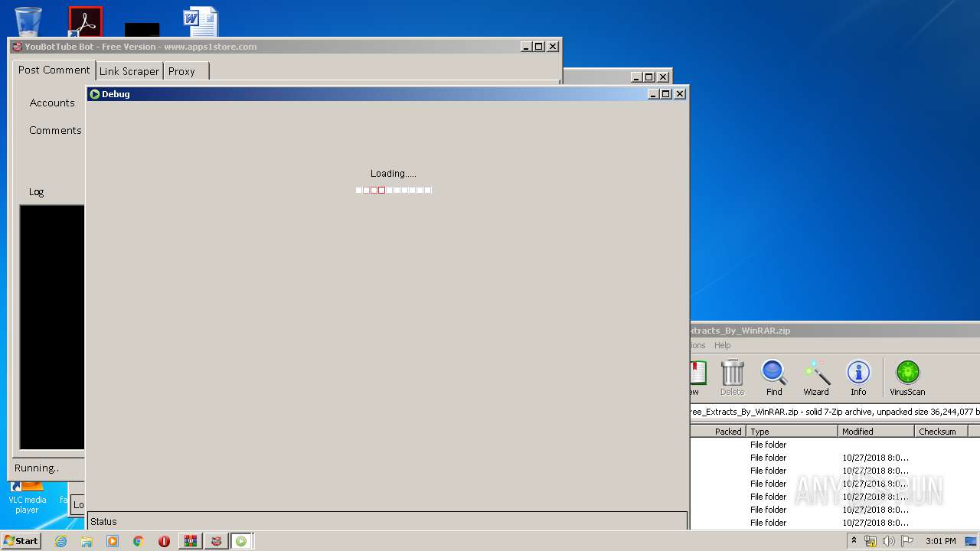The image size is (980, 551).
Task: Open the Help menu in WinRAR
Action: point(722,345)
